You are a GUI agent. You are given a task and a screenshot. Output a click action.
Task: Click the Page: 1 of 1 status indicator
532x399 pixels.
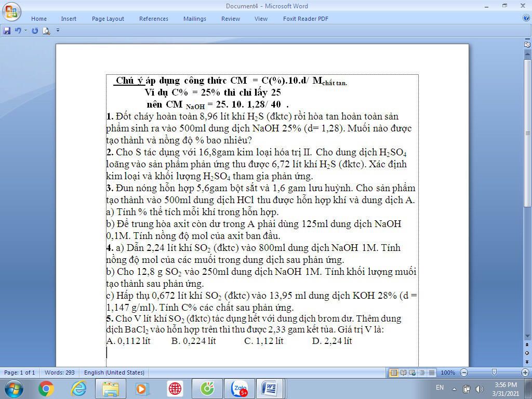coord(20,373)
